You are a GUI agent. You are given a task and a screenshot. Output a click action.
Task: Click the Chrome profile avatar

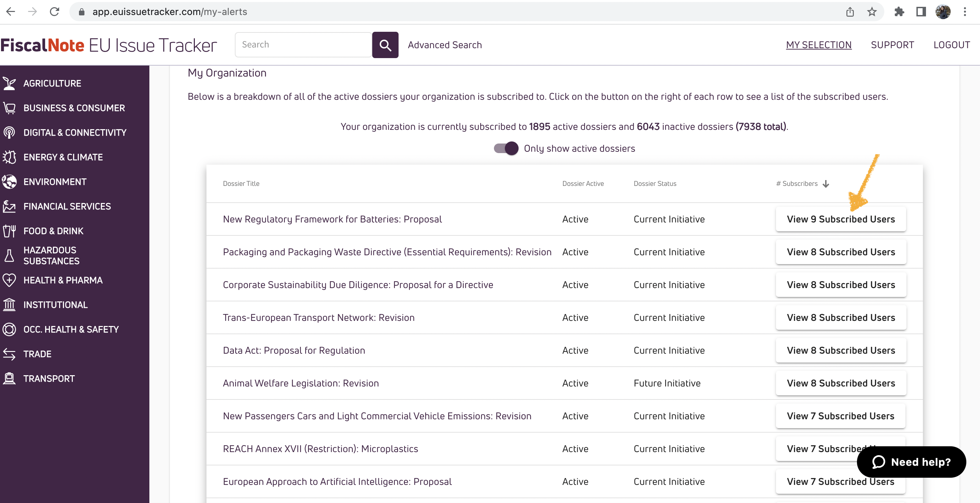943,12
